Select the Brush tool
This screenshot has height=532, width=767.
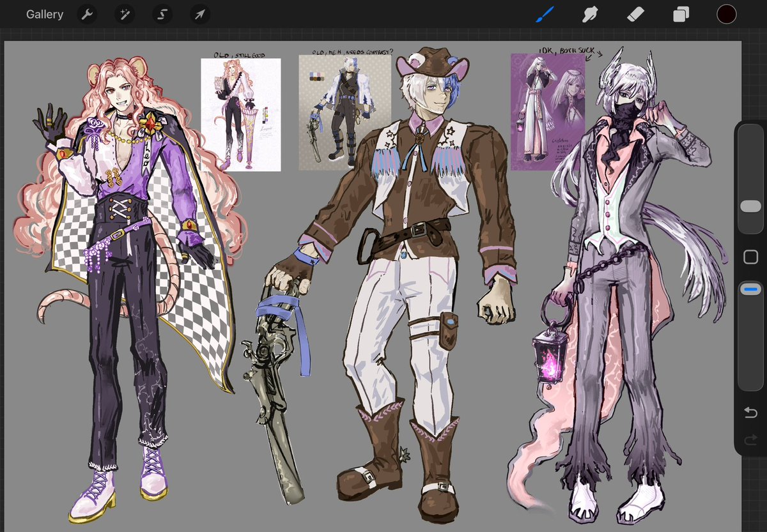click(545, 14)
